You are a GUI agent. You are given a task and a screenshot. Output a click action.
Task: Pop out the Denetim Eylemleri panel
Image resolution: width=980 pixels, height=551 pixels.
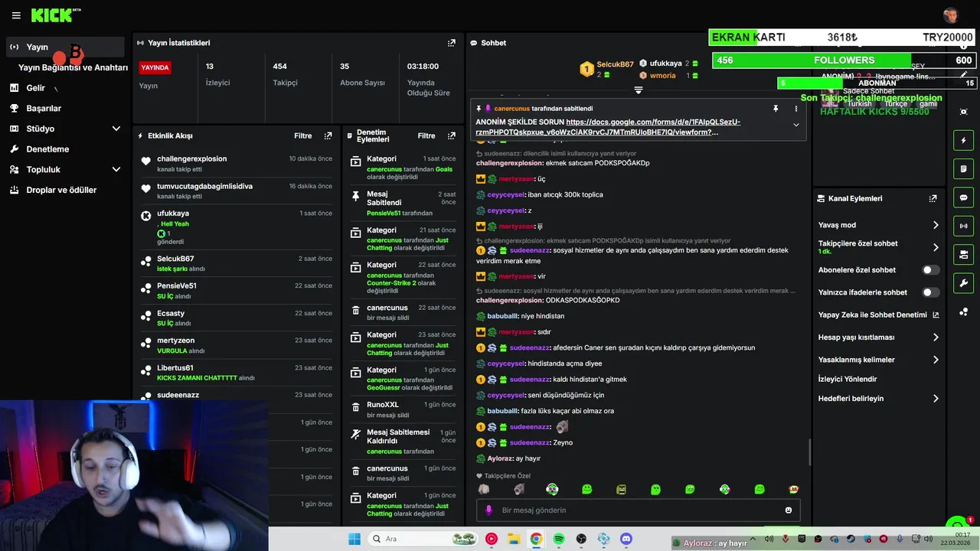452,135
